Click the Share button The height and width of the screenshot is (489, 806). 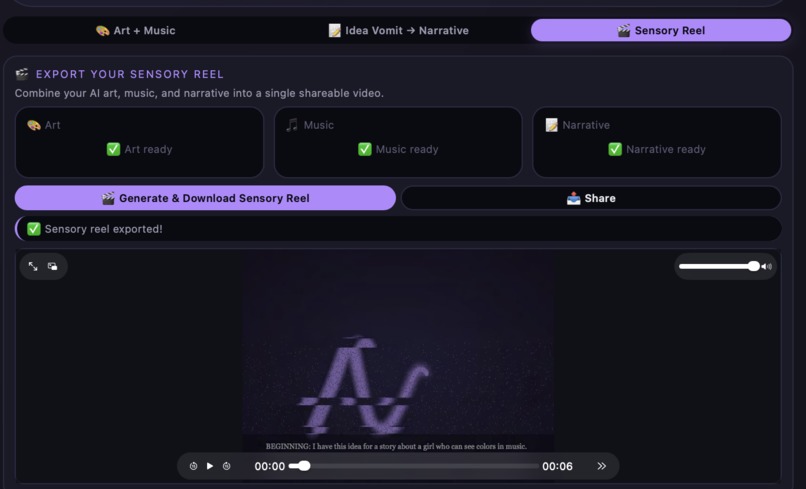(x=591, y=198)
